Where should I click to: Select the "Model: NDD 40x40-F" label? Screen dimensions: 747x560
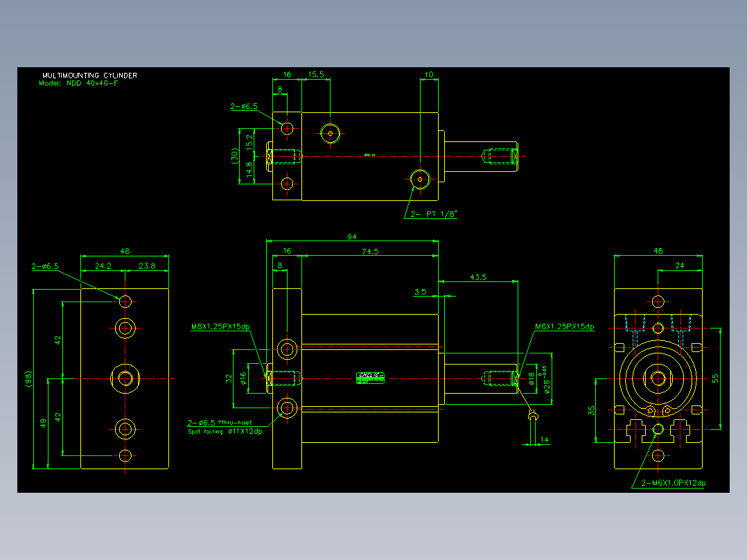pos(78,83)
